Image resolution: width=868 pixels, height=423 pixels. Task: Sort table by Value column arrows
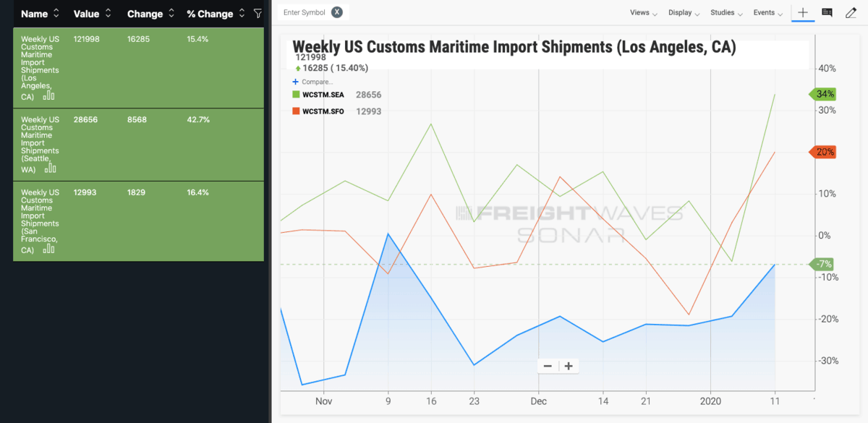tap(109, 14)
